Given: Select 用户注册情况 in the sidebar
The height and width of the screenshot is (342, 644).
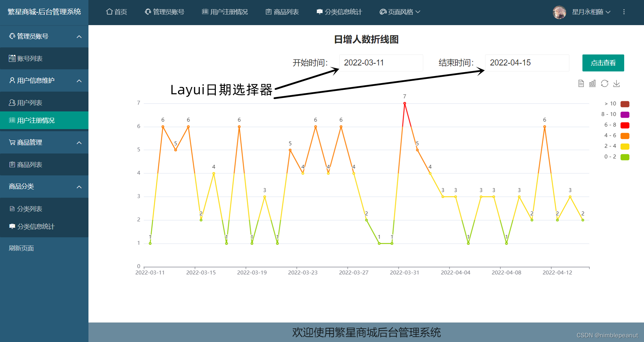Looking at the screenshot, I should coord(44,120).
